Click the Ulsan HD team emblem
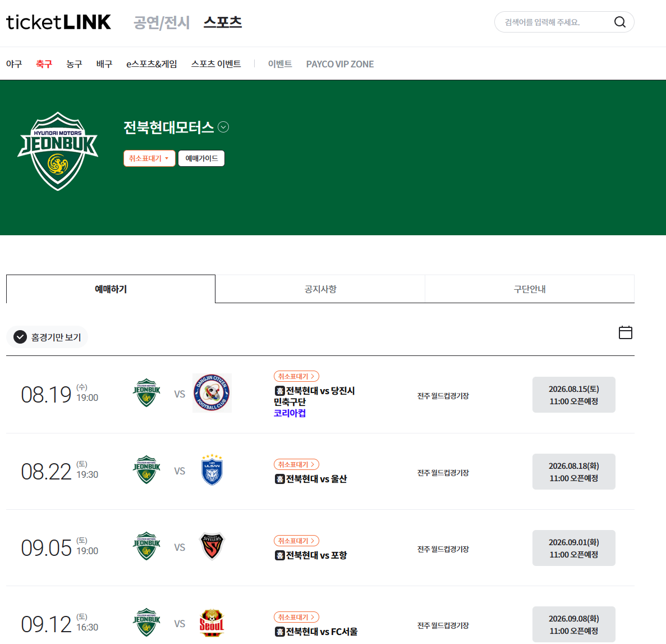This screenshot has height=644, width=666. (x=212, y=470)
